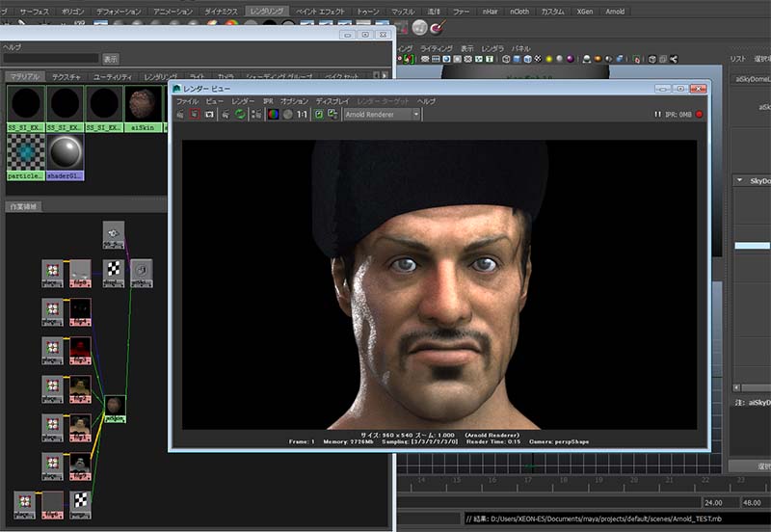The height and width of the screenshot is (532, 771).
Task: Open the オプション menu in Render View
Action: tap(295, 101)
